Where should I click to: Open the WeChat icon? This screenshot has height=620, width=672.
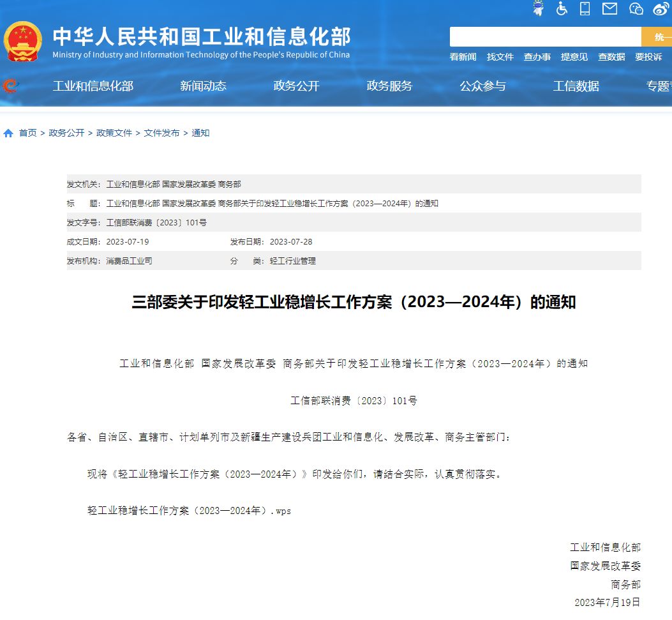pos(636,8)
